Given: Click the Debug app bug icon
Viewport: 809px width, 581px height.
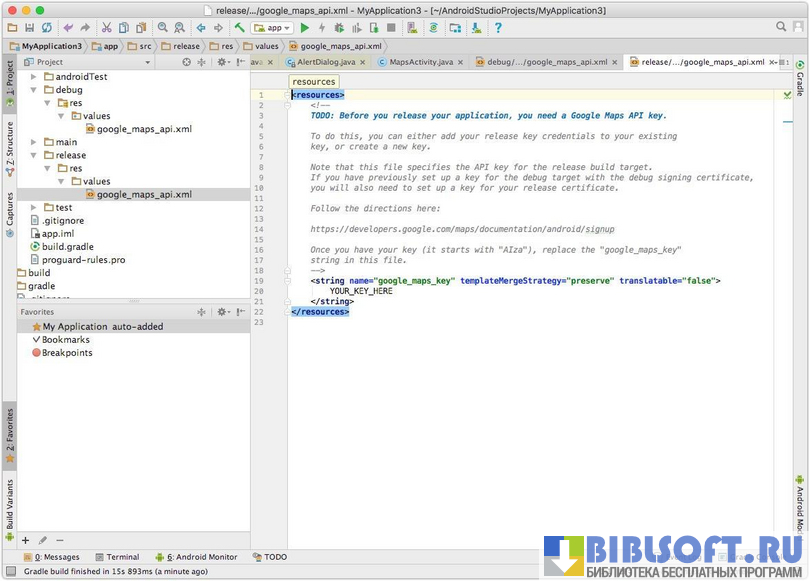Looking at the screenshot, I should [x=339, y=28].
